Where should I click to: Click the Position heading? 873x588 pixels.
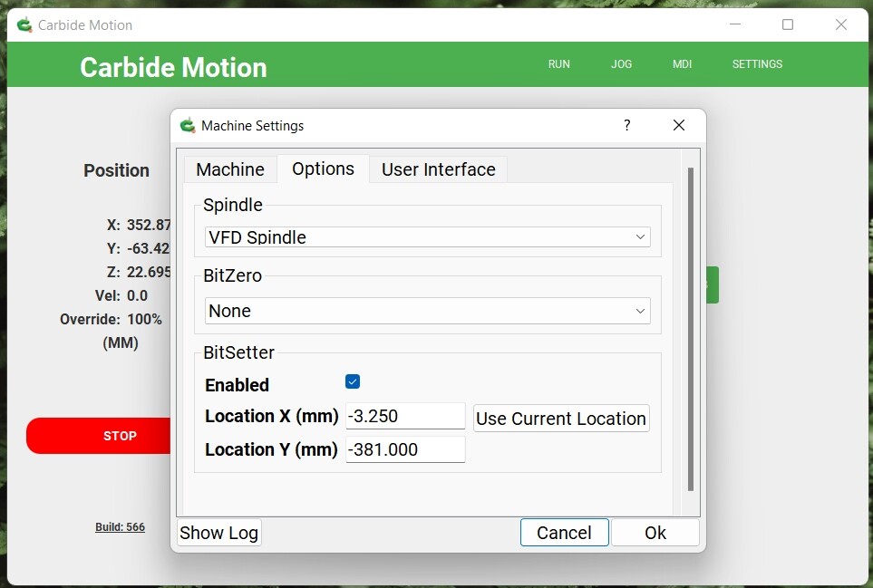pyautogui.click(x=116, y=170)
